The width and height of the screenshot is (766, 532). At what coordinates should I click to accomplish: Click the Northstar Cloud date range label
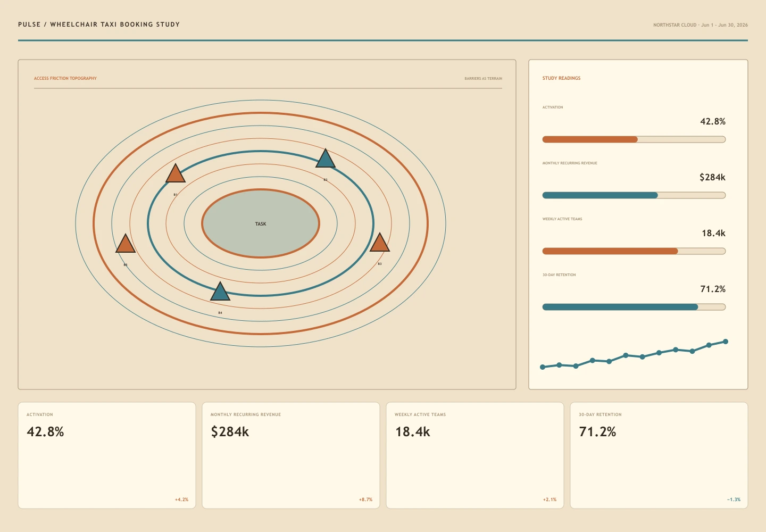[701, 25]
